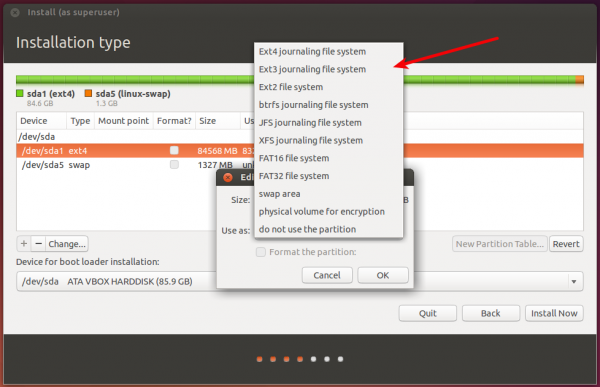The image size is (600, 387).
Task: Click the Type column header
Action: click(x=80, y=121)
